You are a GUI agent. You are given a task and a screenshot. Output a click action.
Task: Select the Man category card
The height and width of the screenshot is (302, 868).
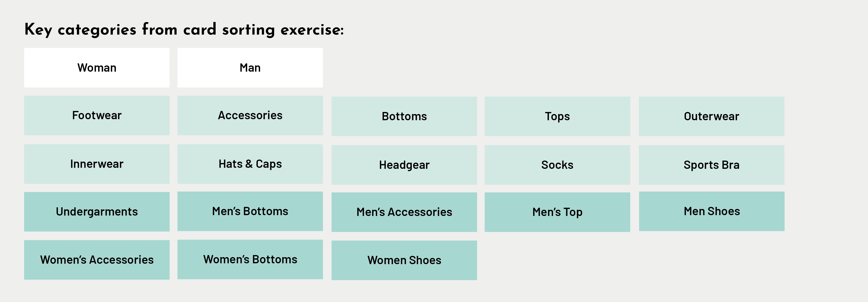pyautogui.click(x=250, y=68)
